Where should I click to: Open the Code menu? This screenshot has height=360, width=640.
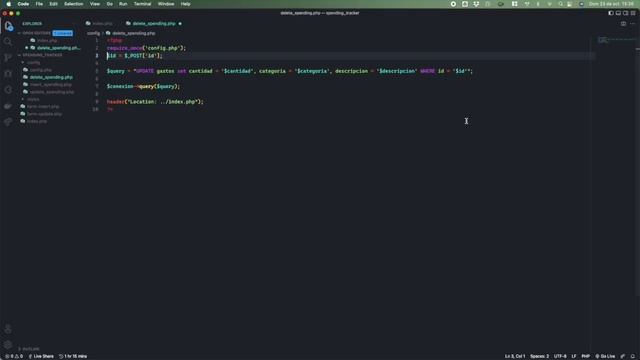pyautogui.click(x=23, y=4)
